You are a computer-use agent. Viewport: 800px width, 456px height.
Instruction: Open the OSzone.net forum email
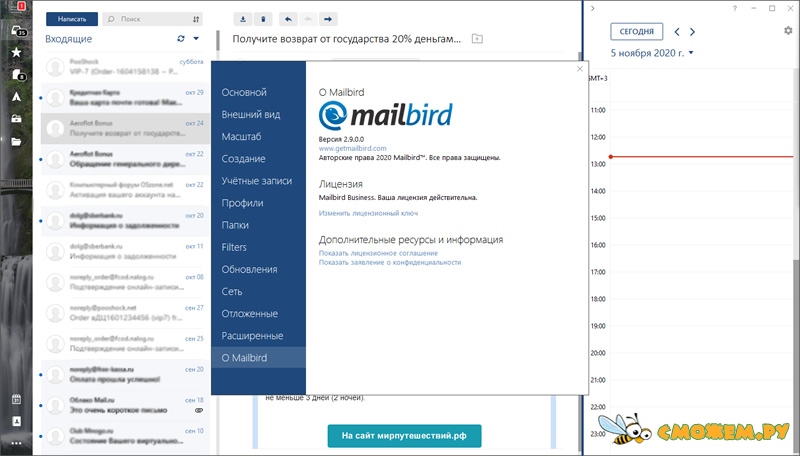click(x=125, y=190)
